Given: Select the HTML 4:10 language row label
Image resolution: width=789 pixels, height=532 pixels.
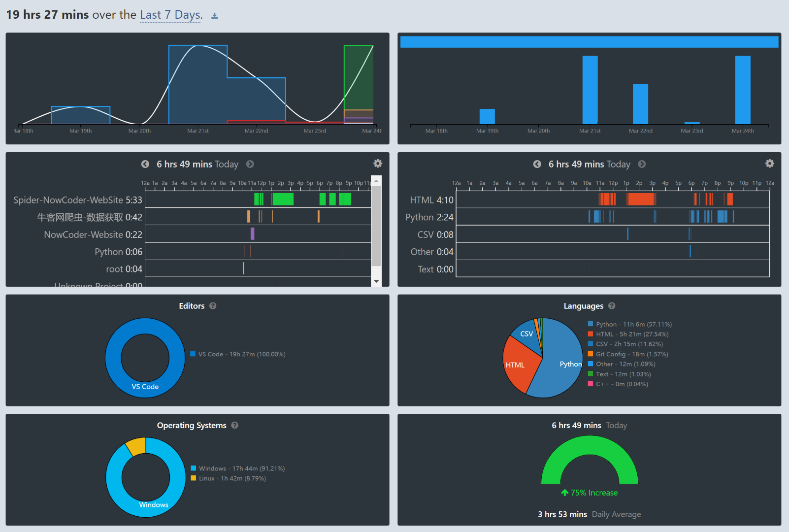Looking at the screenshot, I should point(431,200).
